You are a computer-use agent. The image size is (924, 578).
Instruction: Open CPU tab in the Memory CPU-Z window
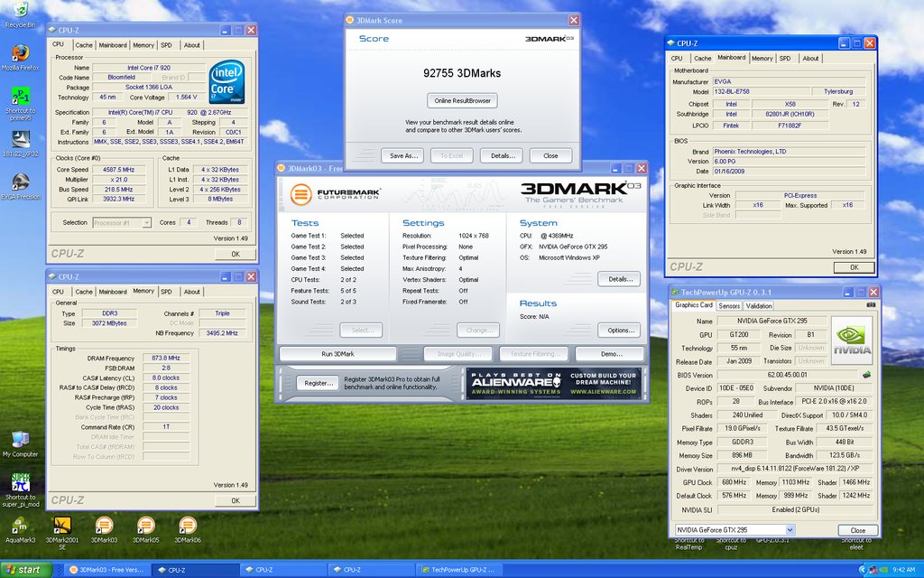click(x=58, y=292)
